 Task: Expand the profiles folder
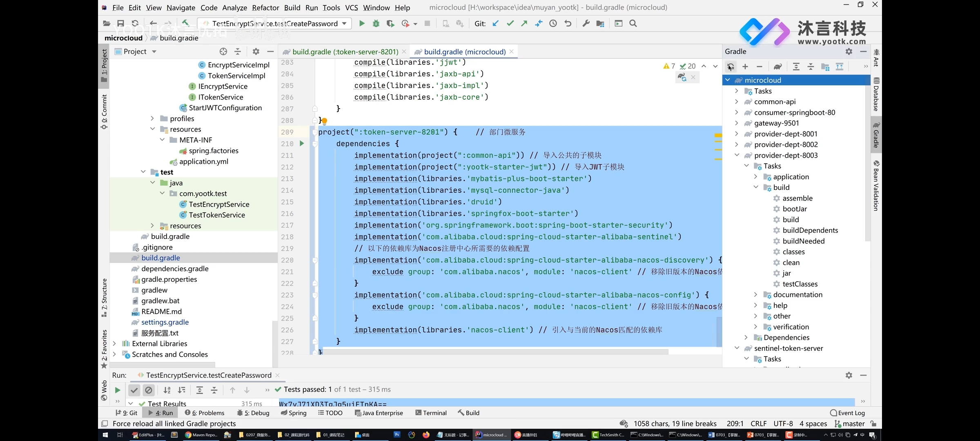click(152, 118)
